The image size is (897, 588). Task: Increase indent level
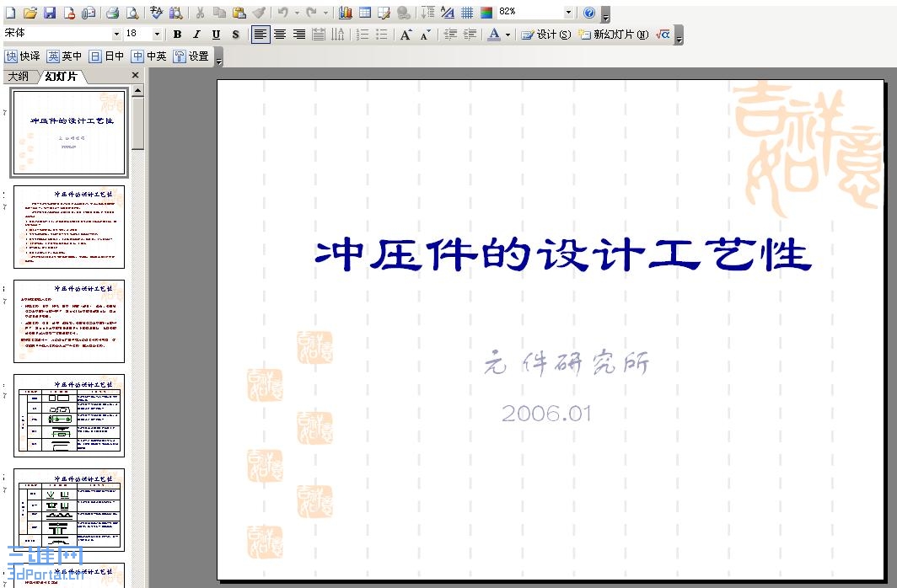coord(469,35)
